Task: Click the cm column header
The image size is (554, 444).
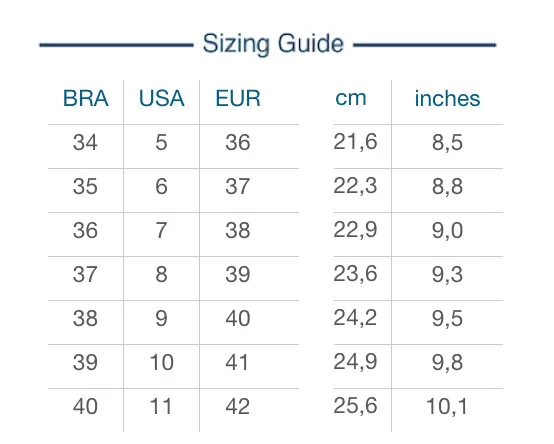Action: [x=350, y=98]
